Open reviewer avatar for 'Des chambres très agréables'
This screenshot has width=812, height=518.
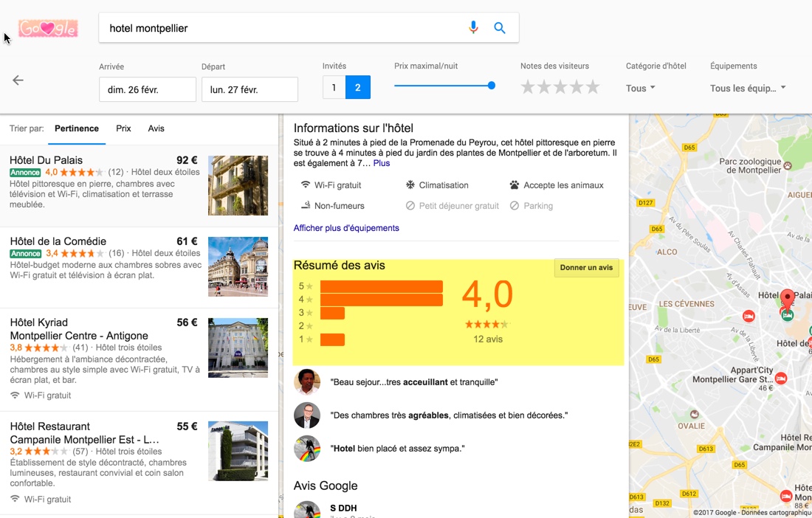pos(307,415)
